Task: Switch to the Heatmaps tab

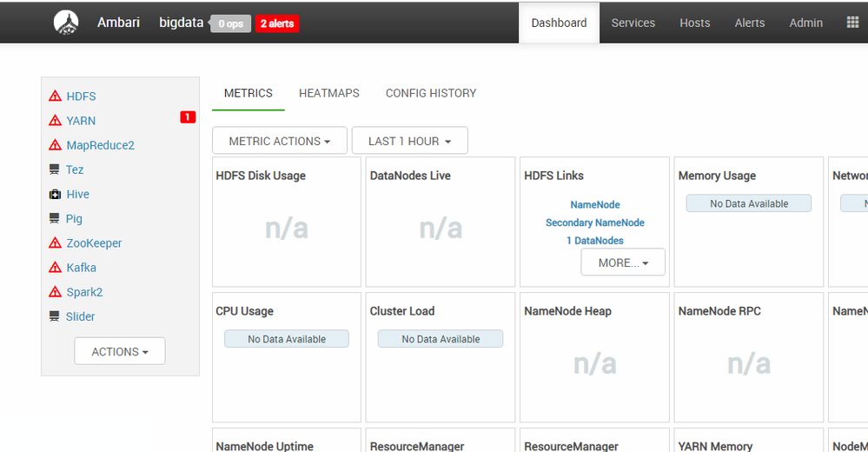Action: [x=328, y=93]
